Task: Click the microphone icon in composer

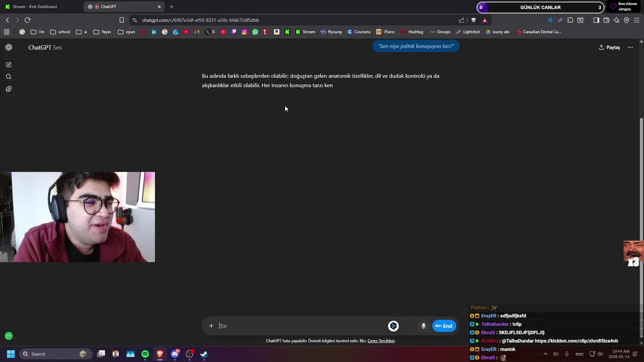Action: pyautogui.click(x=424, y=326)
